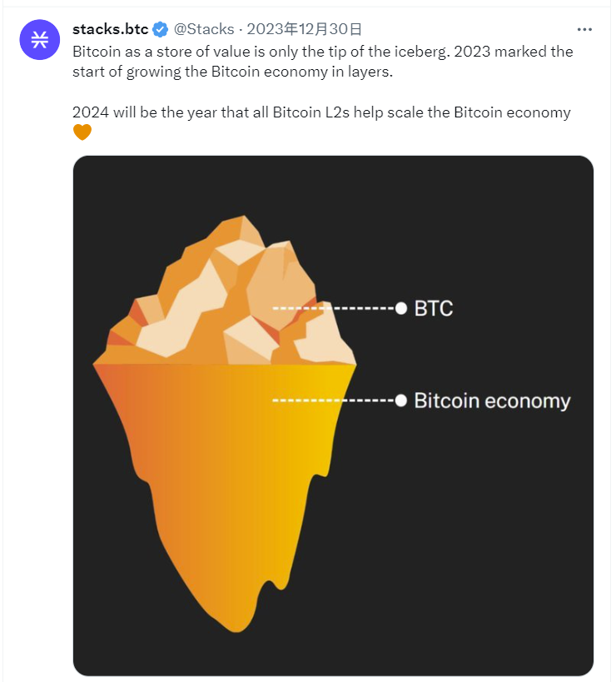
Task: Click the dashed line pointing to Bitcoin economy
Action: click(x=333, y=401)
